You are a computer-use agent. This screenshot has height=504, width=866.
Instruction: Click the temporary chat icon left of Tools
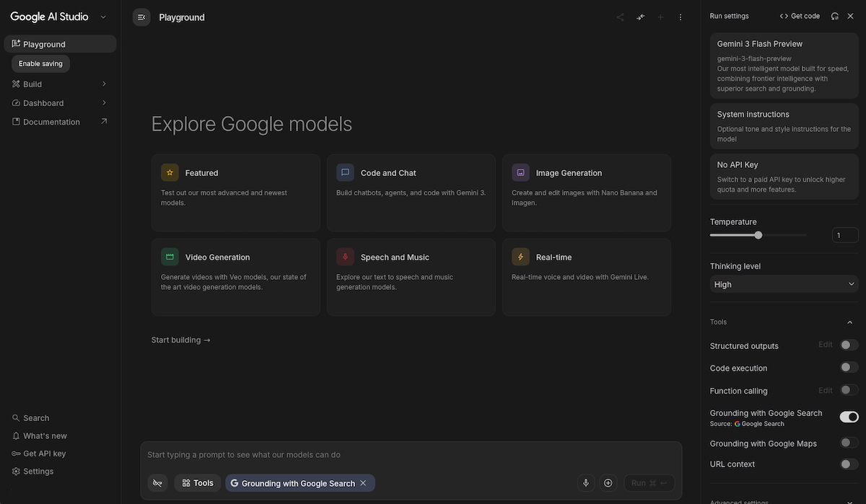click(157, 483)
